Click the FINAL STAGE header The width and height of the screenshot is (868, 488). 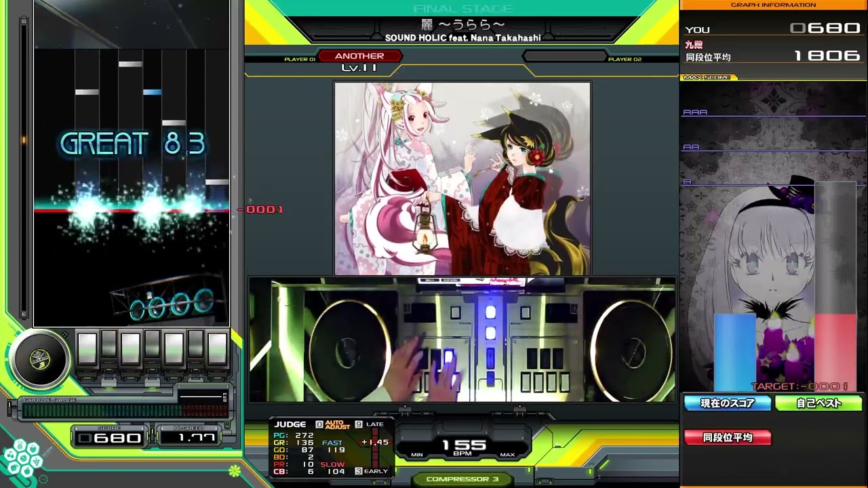[463, 9]
